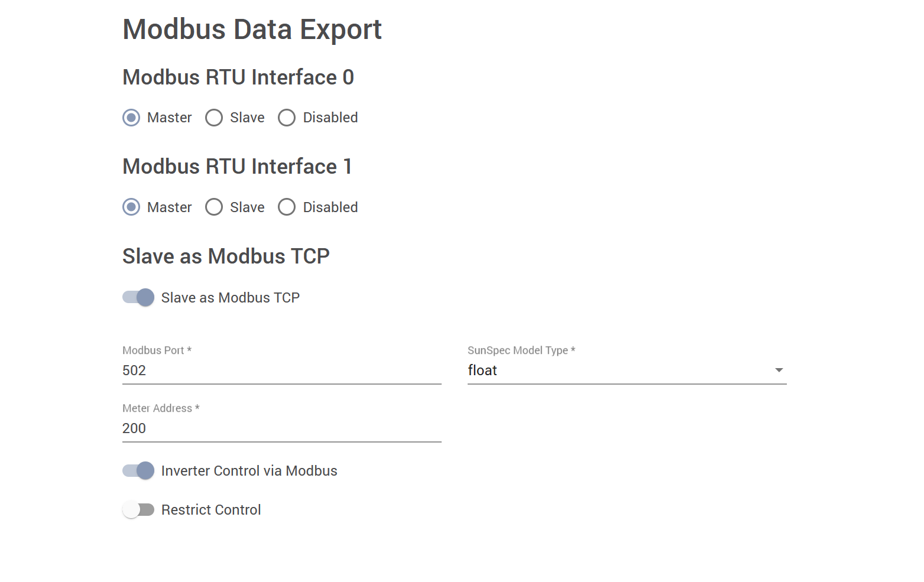924x582 pixels.
Task: Enable the Restrict Control switch
Action: [139, 510]
